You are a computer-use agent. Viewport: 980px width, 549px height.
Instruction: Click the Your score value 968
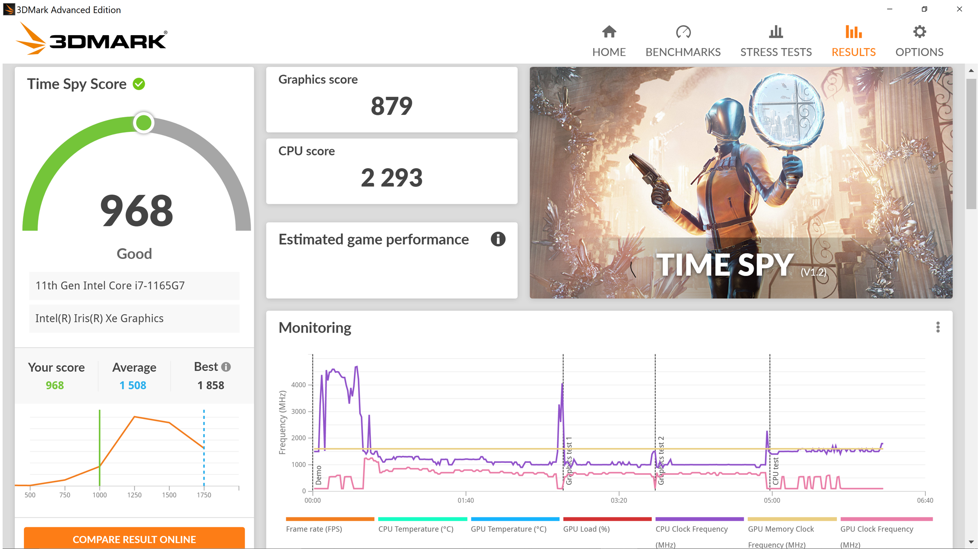[55, 385]
